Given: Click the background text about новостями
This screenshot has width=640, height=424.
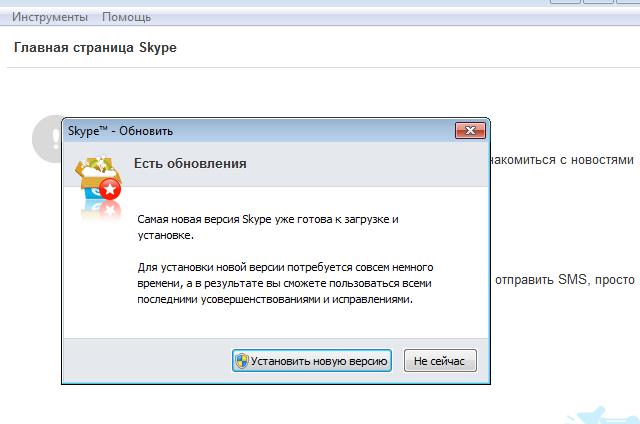Looking at the screenshot, I should pos(564,160).
